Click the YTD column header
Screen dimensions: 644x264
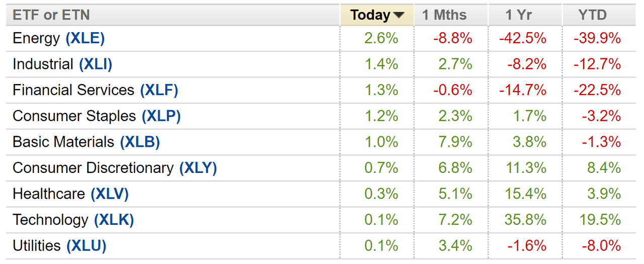tap(592, 15)
